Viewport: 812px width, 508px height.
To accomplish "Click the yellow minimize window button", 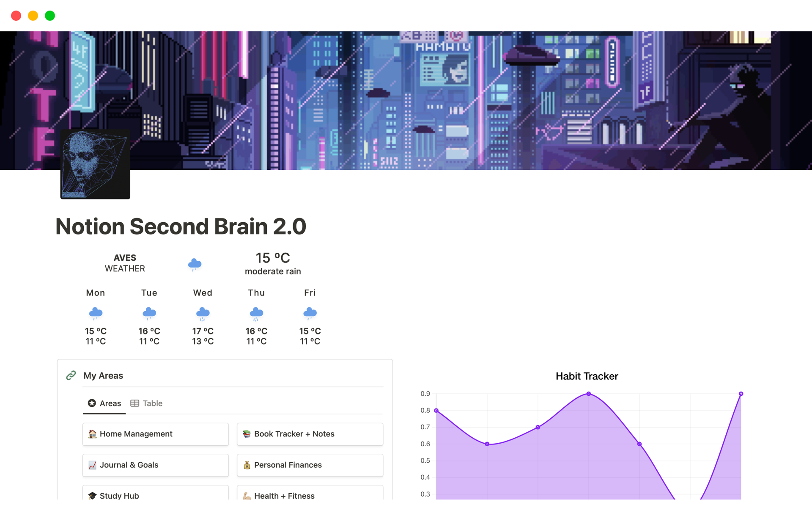I will pyautogui.click(x=33, y=16).
